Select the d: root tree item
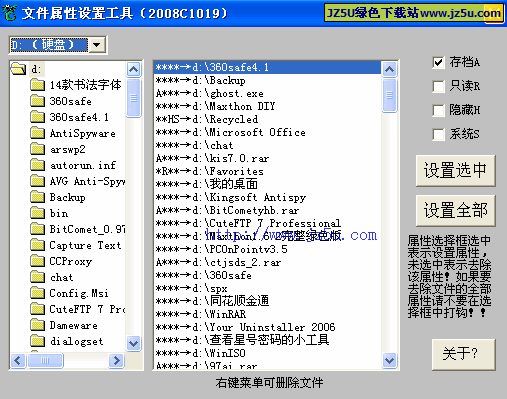The image size is (507, 399). pyautogui.click(x=37, y=69)
